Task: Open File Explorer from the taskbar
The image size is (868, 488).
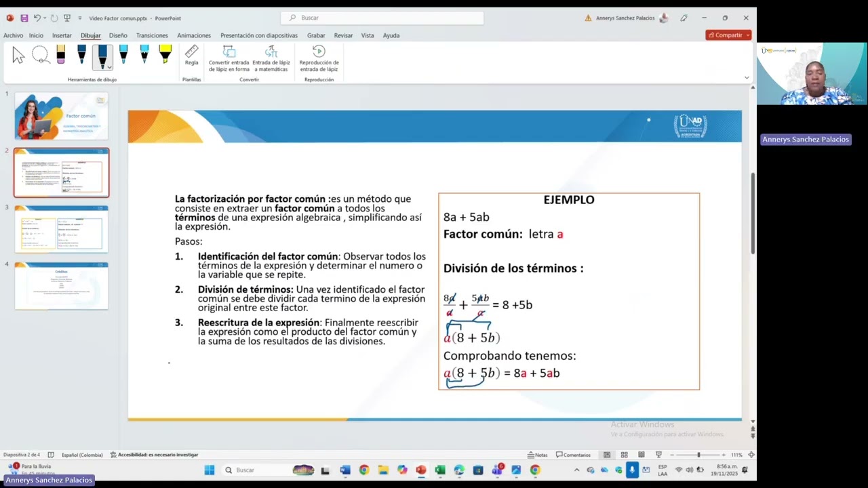Action: click(383, 470)
